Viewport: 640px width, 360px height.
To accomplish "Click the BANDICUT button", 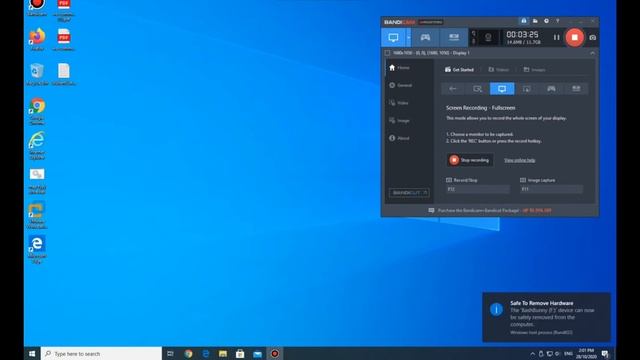I will pyautogui.click(x=409, y=193).
